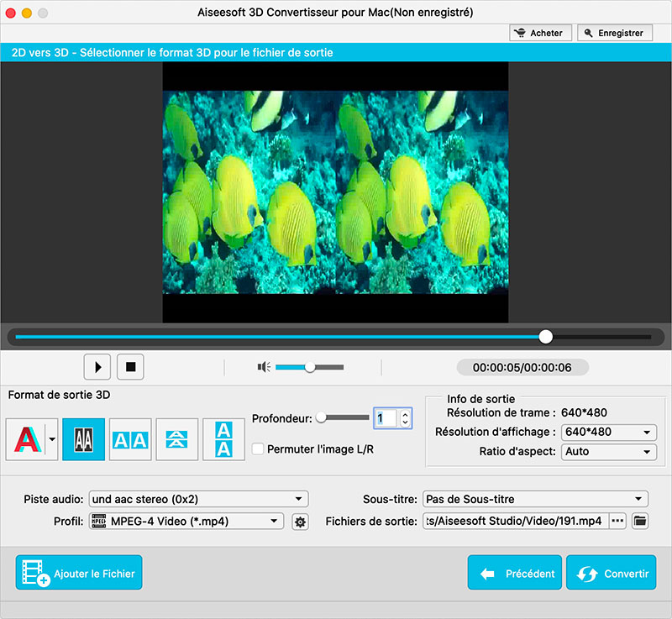Play the video preview
The image size is (672, 619).
97,367
